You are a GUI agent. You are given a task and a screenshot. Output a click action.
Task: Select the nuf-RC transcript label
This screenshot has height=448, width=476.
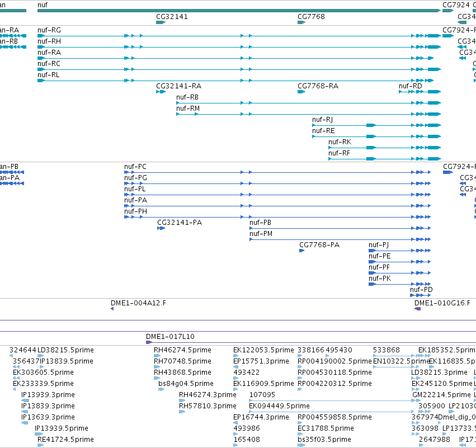pyautogui.click(x=49, y=64)
